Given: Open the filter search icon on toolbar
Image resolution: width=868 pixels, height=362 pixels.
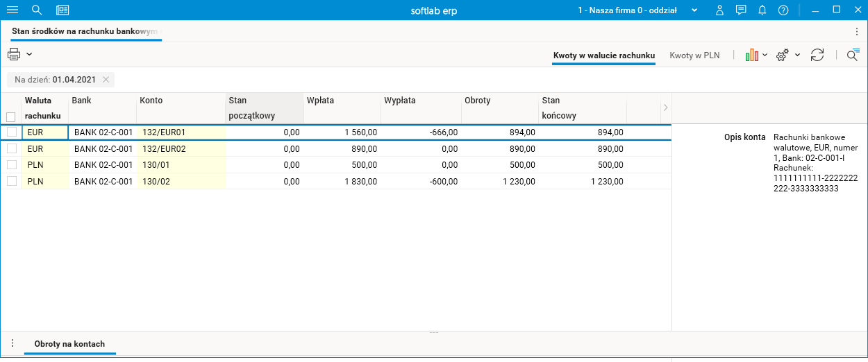Looking at the screenshot, I should (853, 55).
